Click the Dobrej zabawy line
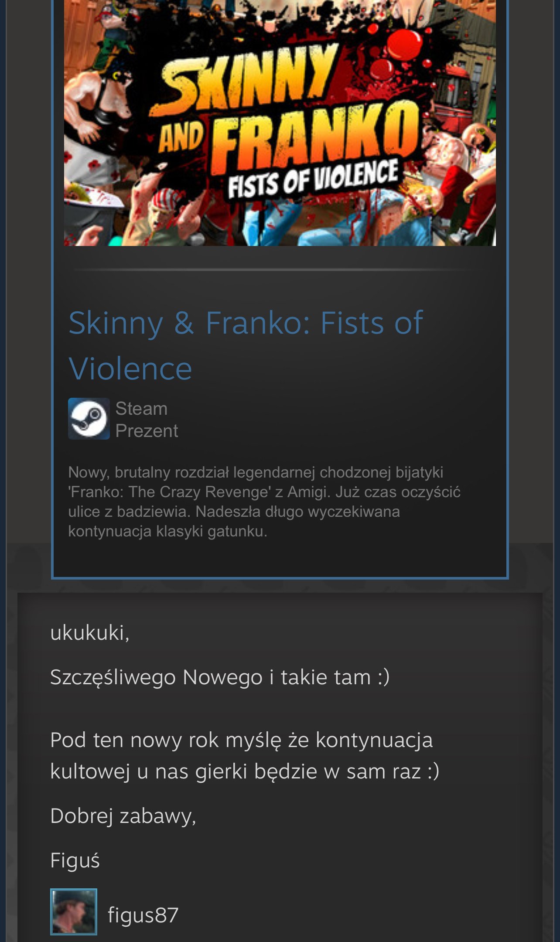This screenshot has height=942, width=560. pos(123,816)
